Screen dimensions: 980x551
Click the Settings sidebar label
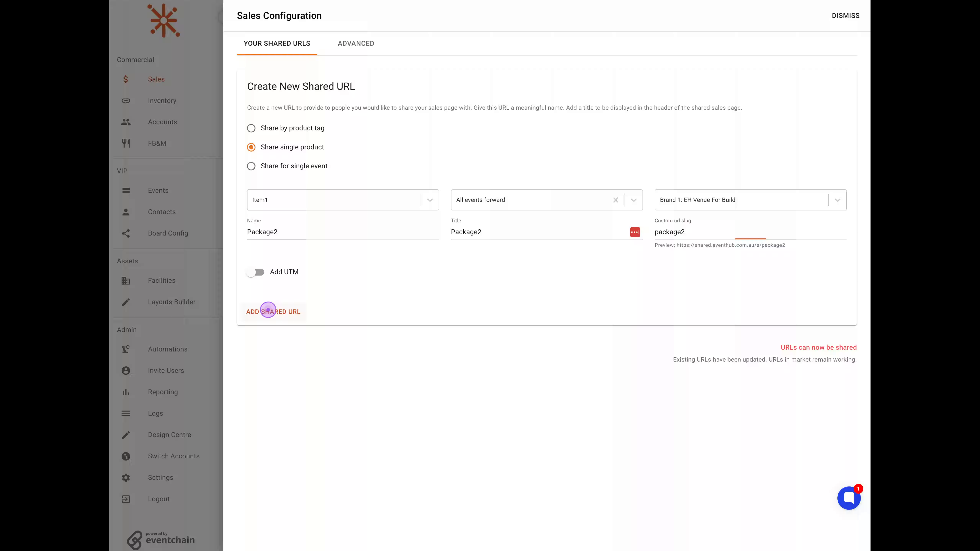pyautogui.click(x=161, y=478)
